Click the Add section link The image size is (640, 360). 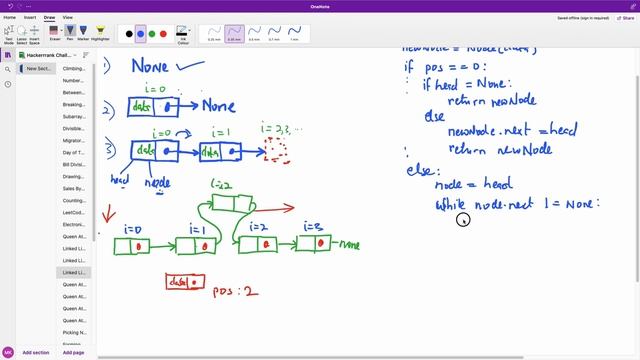[36, 352]
